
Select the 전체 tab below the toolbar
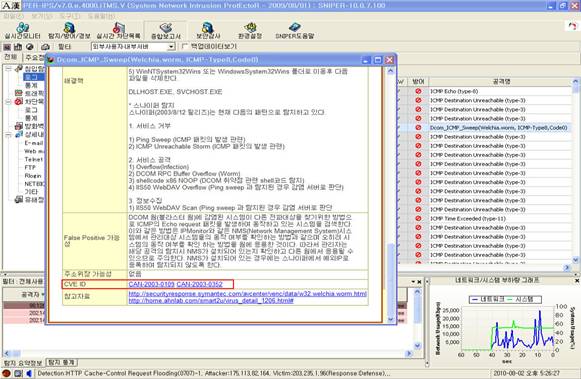[11, 57]
